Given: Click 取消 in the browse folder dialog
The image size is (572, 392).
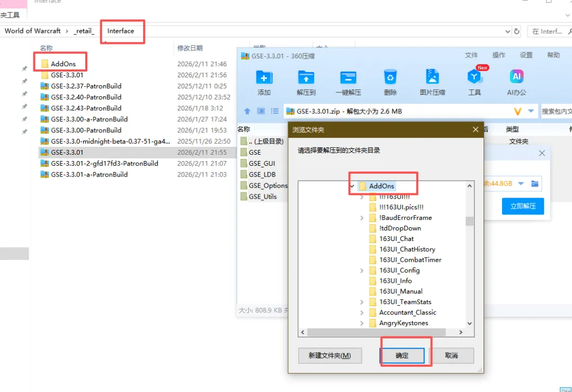Looking at the screenshot, I should point(452,355).
